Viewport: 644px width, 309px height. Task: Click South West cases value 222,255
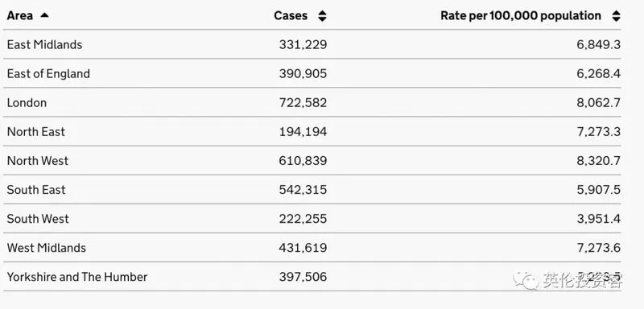(303, 219)
